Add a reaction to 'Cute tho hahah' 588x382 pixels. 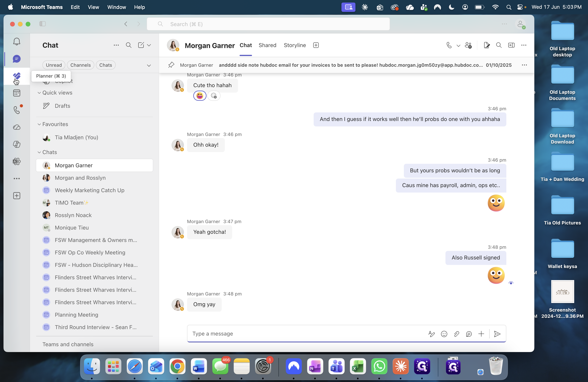pos(214,96)
